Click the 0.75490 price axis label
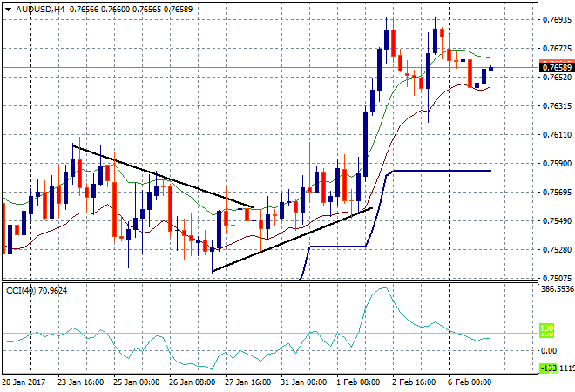Viewport: 575px width, 392px height. [557, 220]
